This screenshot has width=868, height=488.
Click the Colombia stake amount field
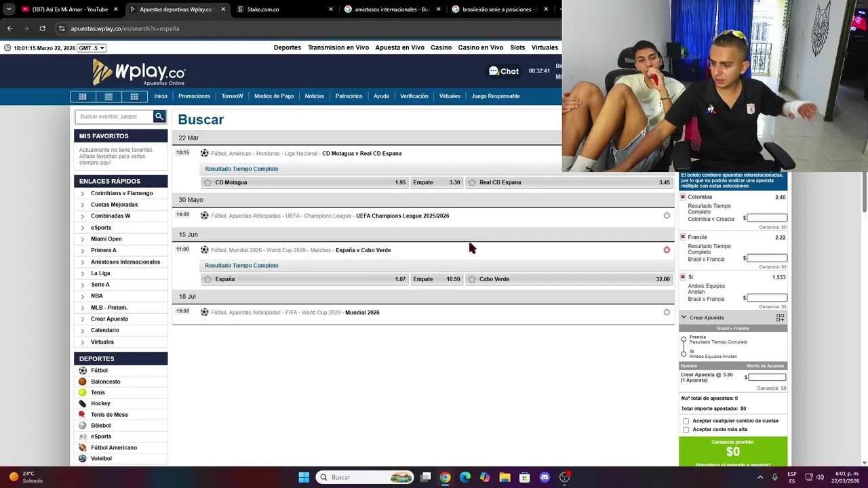pos(767,218)
